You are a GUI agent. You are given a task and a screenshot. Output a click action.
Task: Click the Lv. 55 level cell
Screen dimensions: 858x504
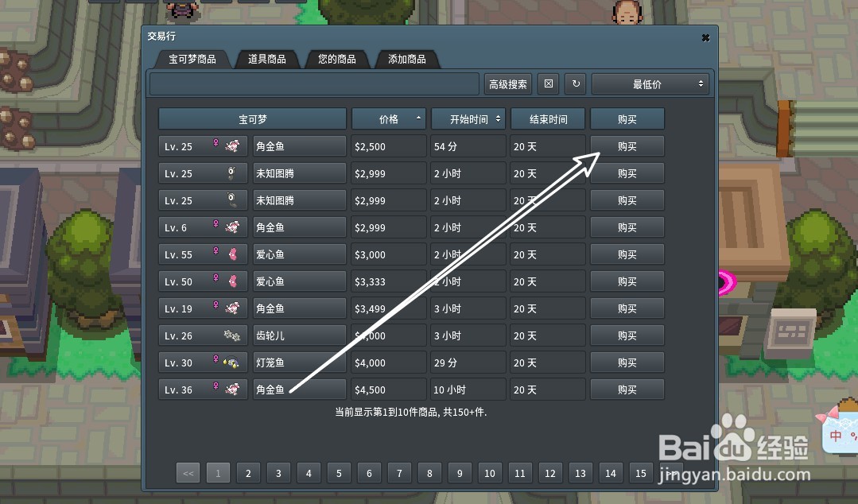click(203, 254)
